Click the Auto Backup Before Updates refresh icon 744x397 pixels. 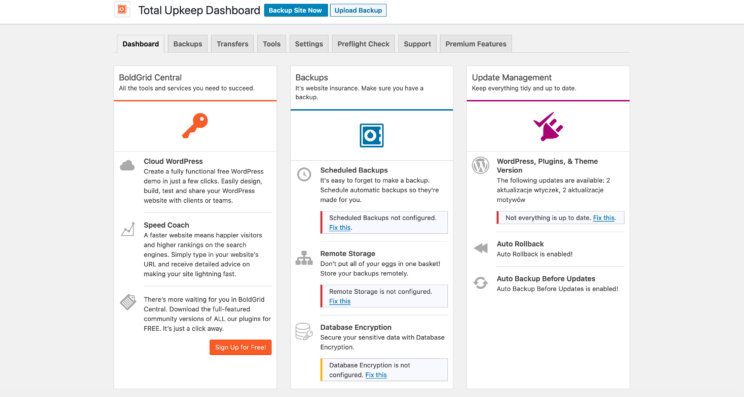[480, 283]
